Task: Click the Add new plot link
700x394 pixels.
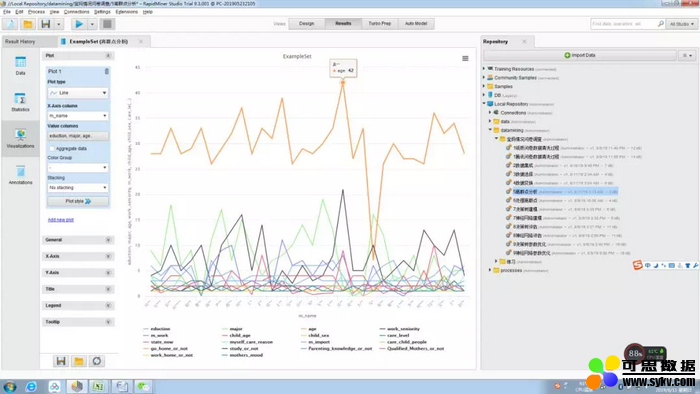Action: [61, 220]
